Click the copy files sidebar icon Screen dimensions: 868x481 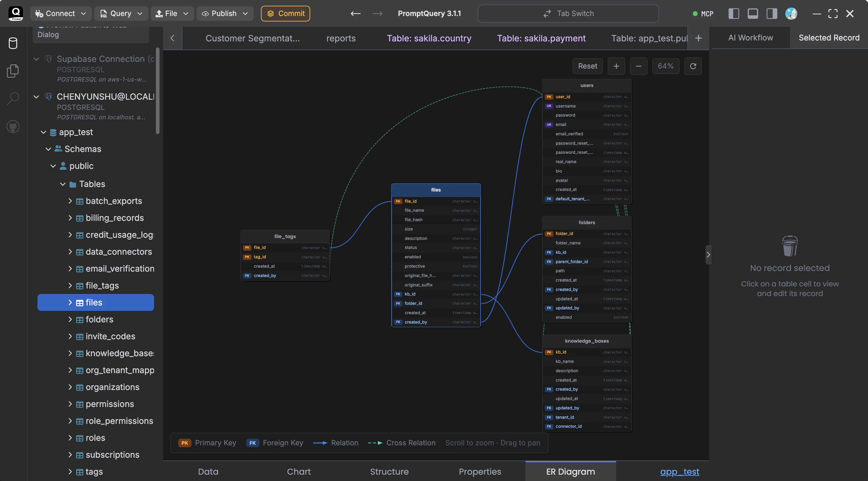[x=13, y=71]
